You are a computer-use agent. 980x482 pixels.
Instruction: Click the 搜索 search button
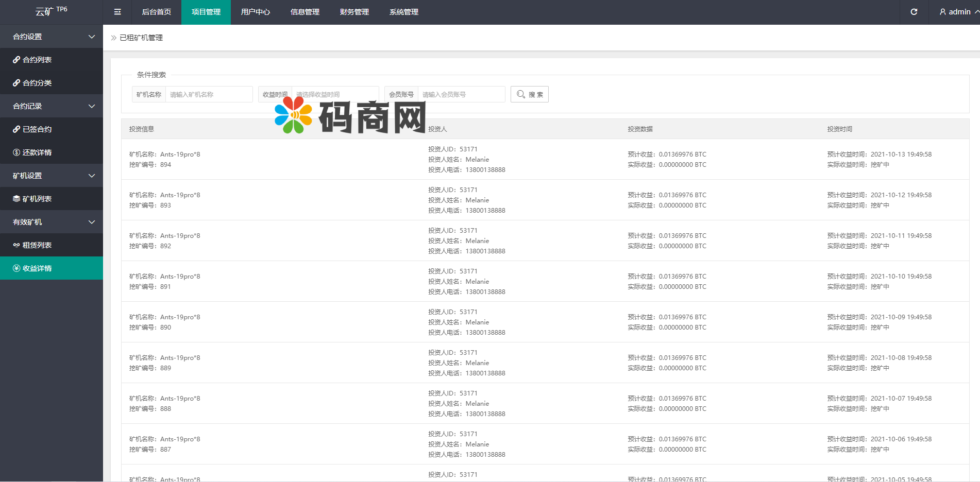point(530,94)
